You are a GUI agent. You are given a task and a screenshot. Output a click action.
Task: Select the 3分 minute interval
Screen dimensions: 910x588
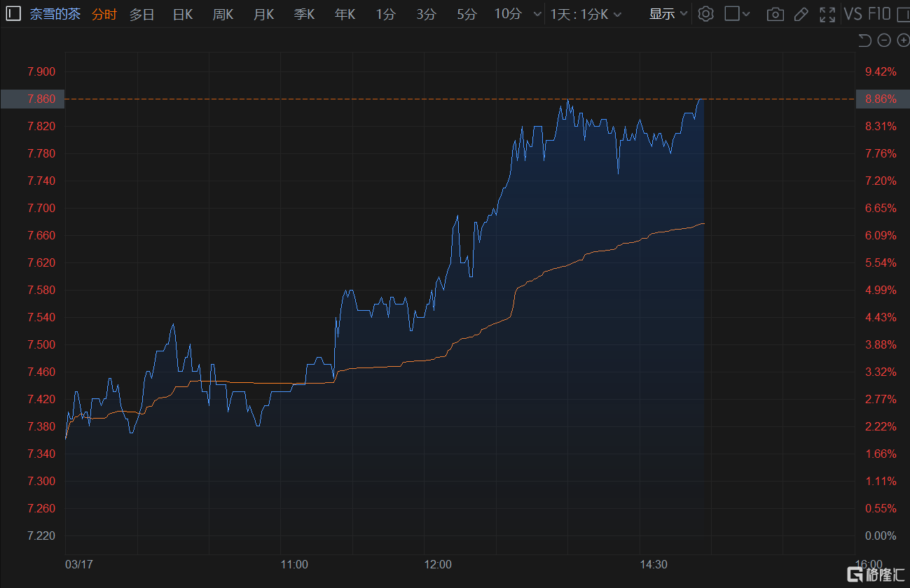point(426,14)
